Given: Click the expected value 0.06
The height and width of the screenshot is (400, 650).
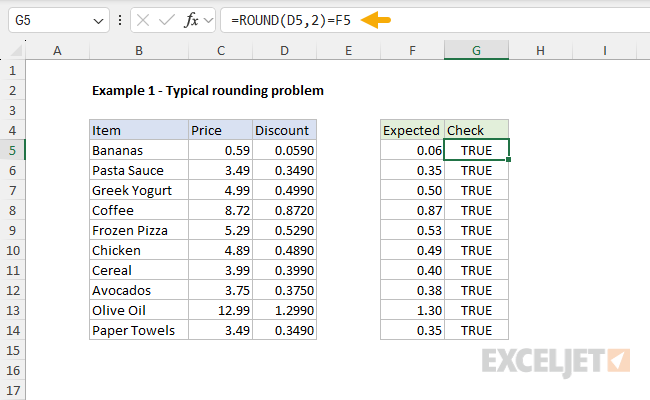Looking at the screenshot, I should 412,150.
